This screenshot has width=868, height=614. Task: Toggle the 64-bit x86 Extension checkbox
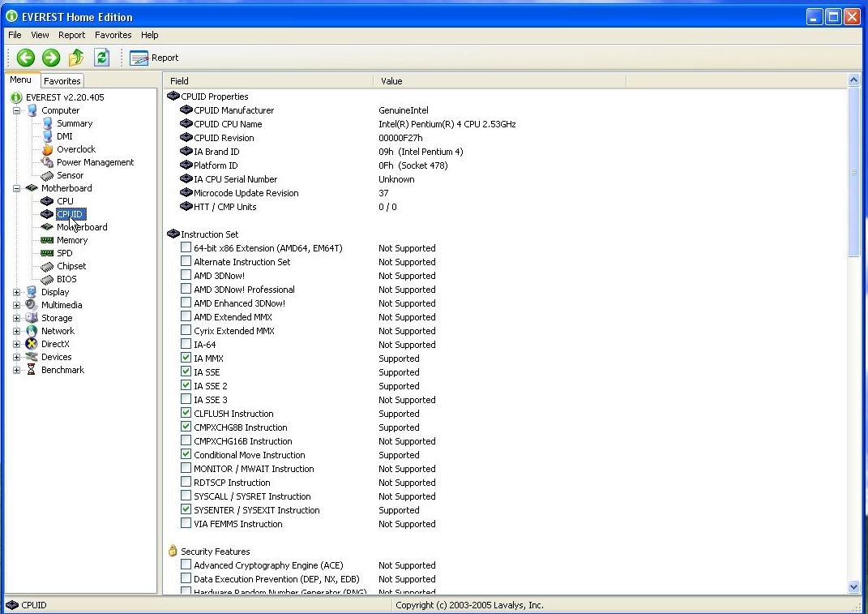[x=186, y=247]
